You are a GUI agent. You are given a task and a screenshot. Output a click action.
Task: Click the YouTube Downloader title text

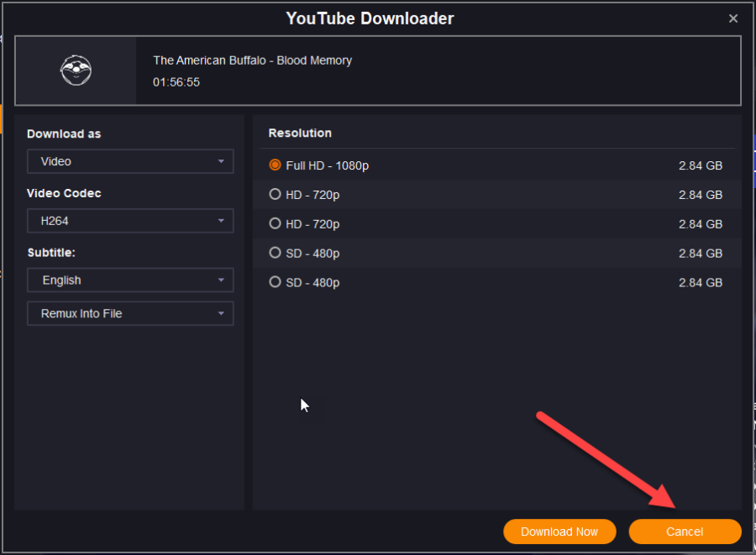click(370, 18)
